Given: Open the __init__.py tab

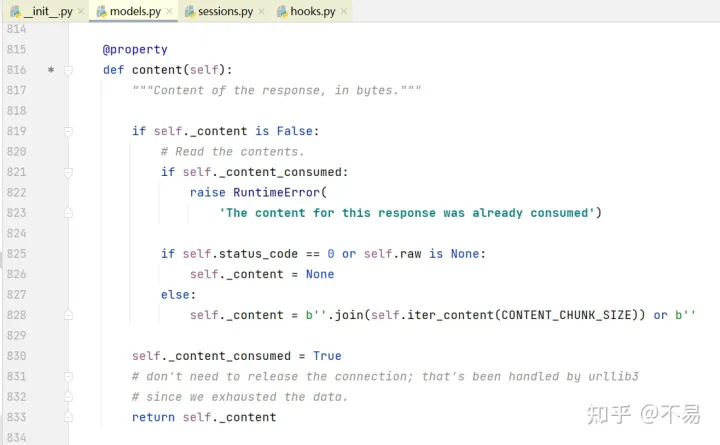Looking at the screenshot, I should 46,11.
